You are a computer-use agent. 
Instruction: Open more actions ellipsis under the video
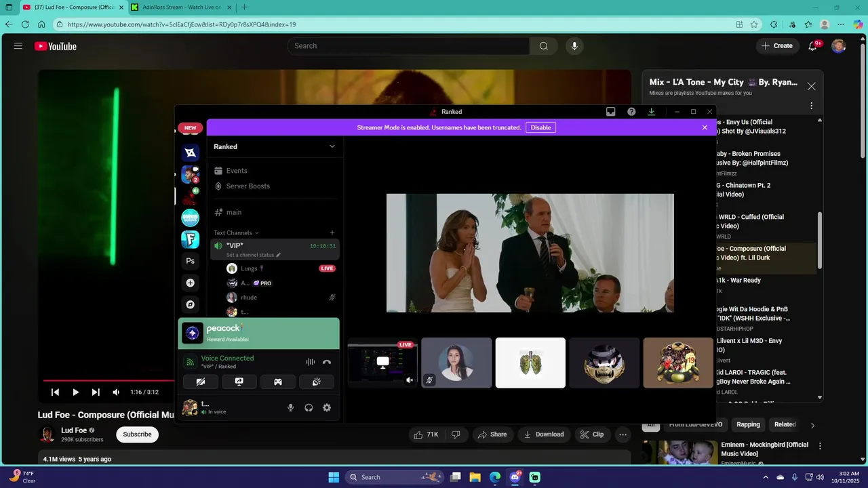pyautogui.click(x=623, y=434)
